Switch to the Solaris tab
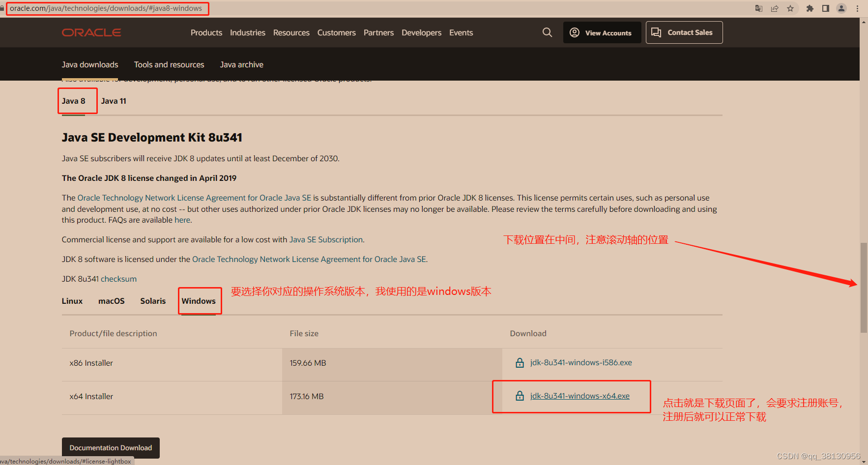This screenshot has height=465, width=868. click(x=153, y=301)
